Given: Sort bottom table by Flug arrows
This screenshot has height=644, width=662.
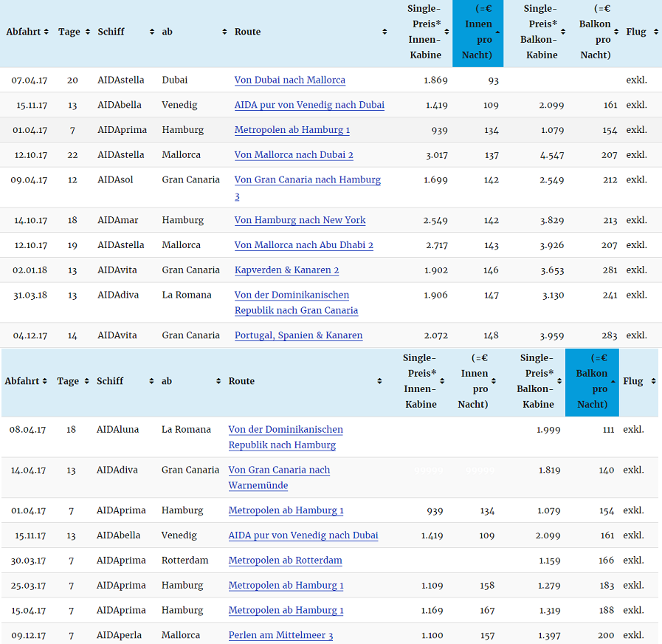Looking at the screenshot, I should point(653,381).
